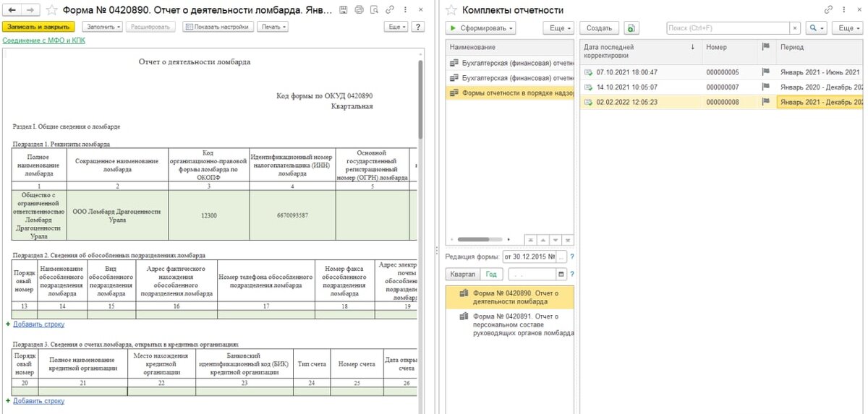Select Формы отчетности в порядке надзора row
868x414 pixels.
pyautogui.click(x=509, y=93)
